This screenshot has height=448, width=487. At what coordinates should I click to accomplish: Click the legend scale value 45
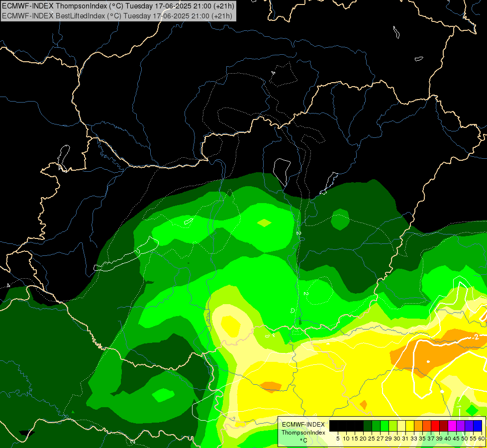(x=457, y=439)
